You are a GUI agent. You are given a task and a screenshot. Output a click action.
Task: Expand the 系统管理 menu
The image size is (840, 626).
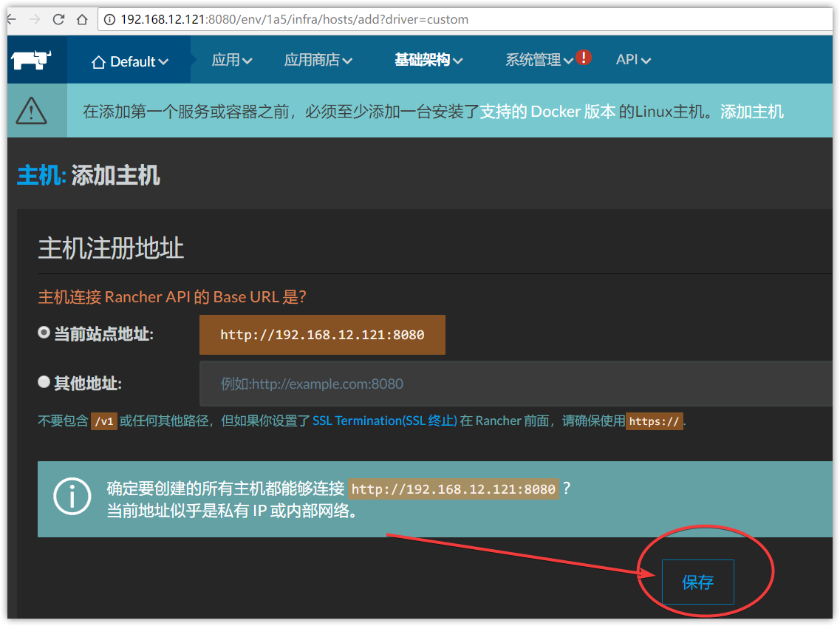tap(539, 60)
